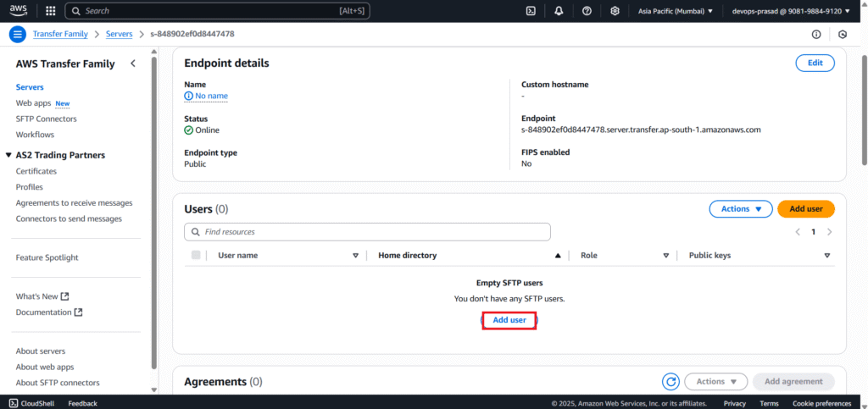The height and width of the screenshot is (409, 868).
Task: Open Agreements to receive messages
Action: click(x=75, y=203)
